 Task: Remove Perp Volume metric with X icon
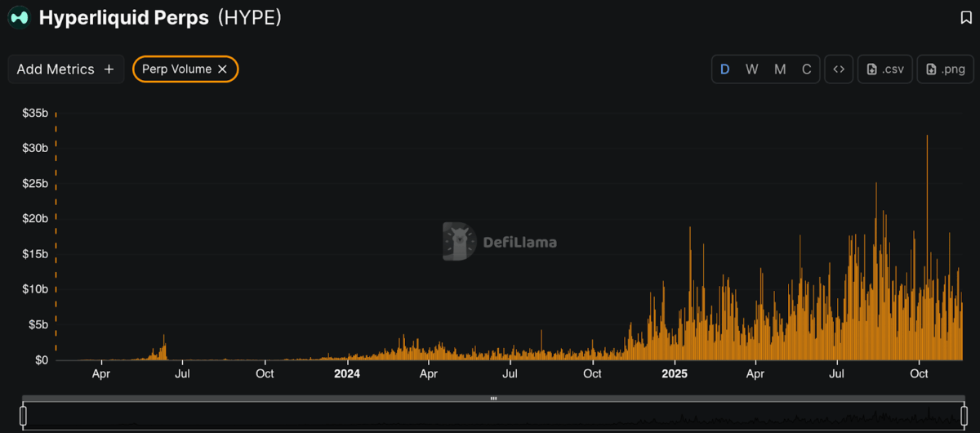[x=222, y=69]
